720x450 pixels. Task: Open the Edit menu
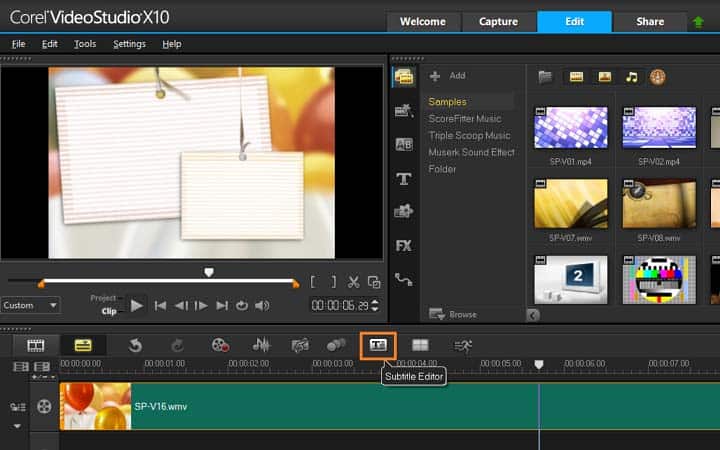tap(50, 44)
